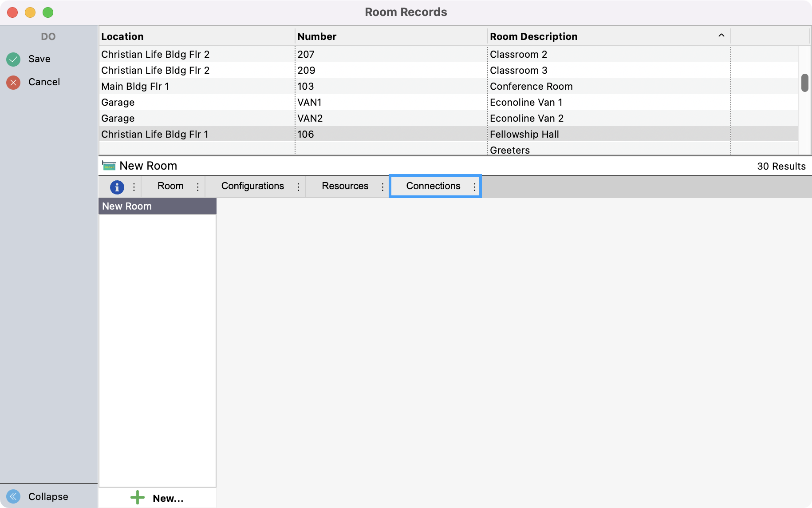Open options dots beside Connections tab

474,187
